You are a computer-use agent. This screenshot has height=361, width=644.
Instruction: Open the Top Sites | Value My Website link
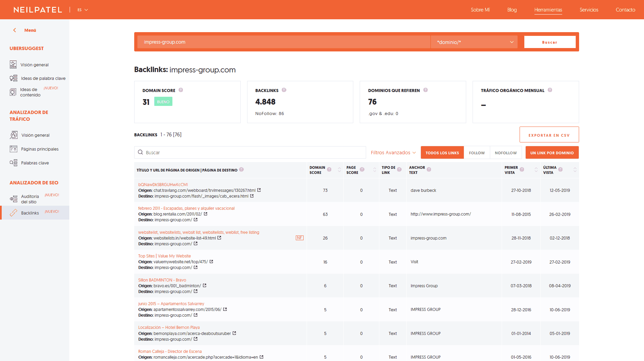164,256
